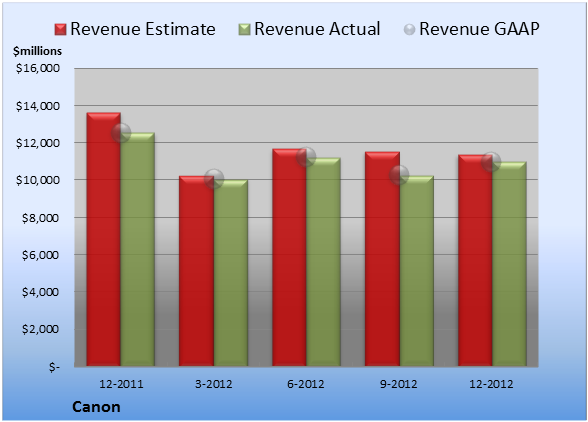Select the red estimate bar for 12-2012
The height and width of the screenshot is (422, 588).
(475, 260)
